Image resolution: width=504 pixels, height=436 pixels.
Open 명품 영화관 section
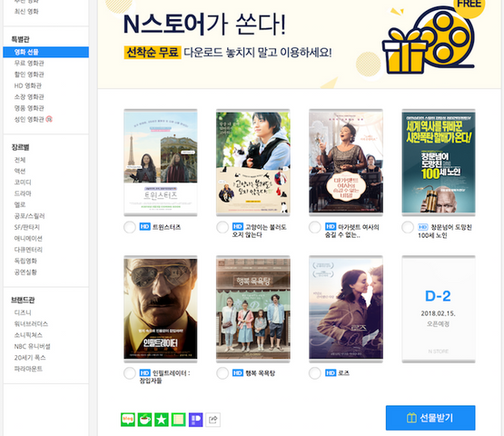click(x=29, y=108)
